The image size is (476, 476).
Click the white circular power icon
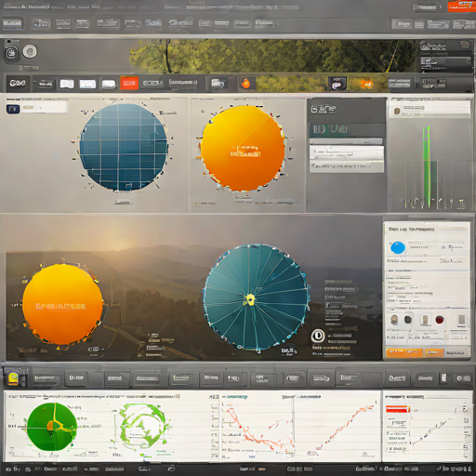[318, 337]
